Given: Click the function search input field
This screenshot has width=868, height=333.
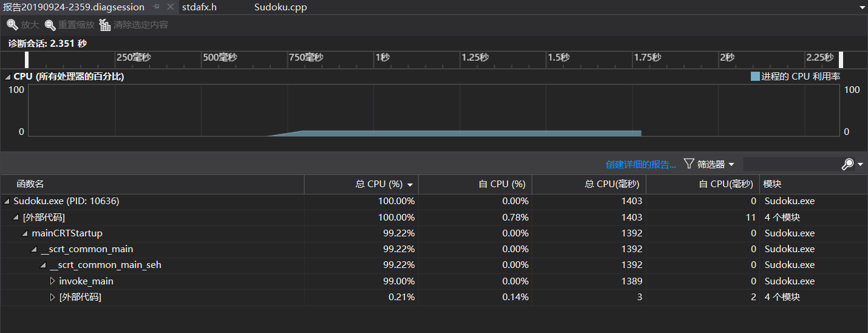Looking at the screenshot, I should click(791, 164).
